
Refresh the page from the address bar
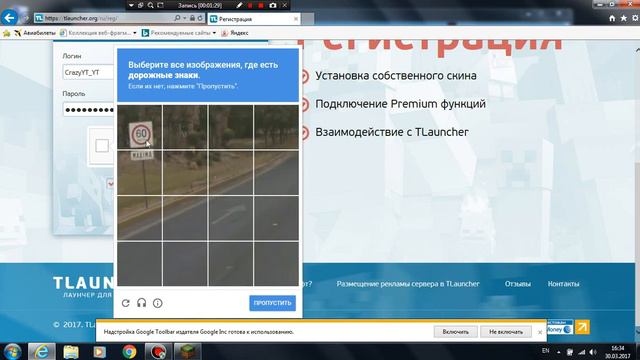coord(200,18)
